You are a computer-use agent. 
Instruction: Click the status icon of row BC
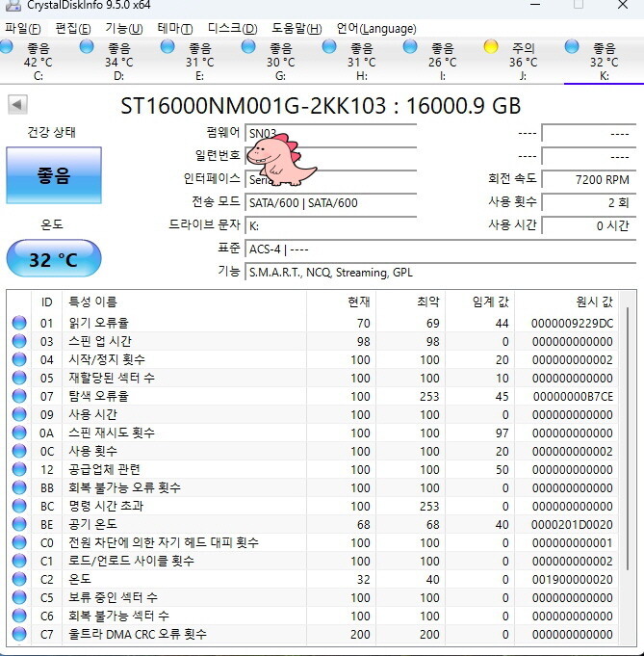click(19, 507)
